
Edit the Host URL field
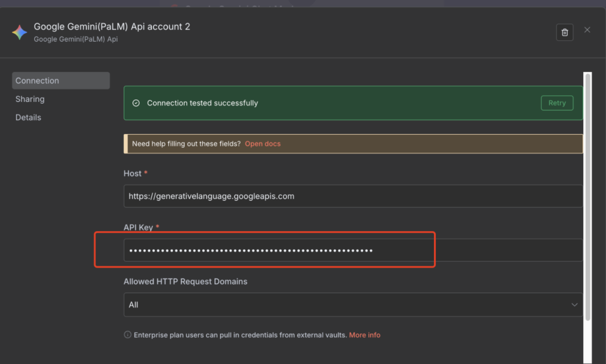[x=353, y=196]
